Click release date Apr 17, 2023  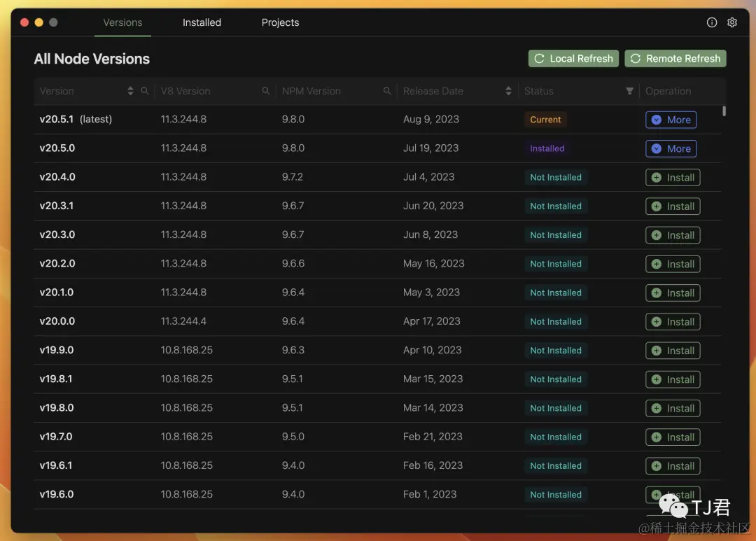pyautogui.click(x=431, y=321)
